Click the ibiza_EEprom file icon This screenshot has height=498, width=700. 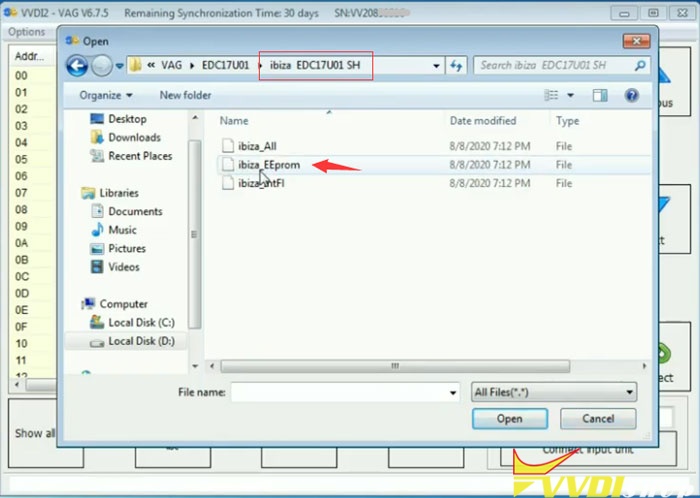pos(228,164)
